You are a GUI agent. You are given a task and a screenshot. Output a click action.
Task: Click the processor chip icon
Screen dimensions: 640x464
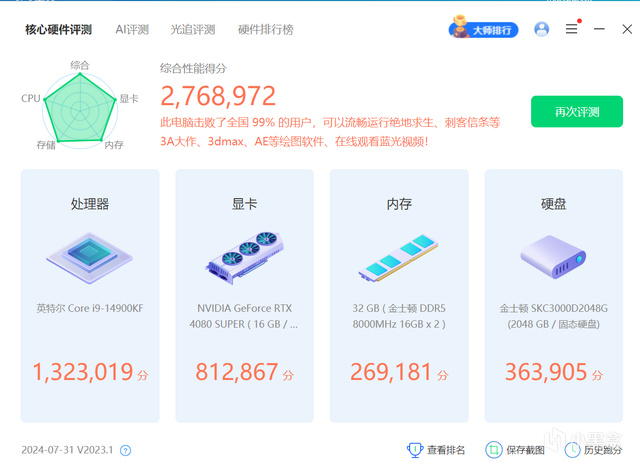point(89,258)
